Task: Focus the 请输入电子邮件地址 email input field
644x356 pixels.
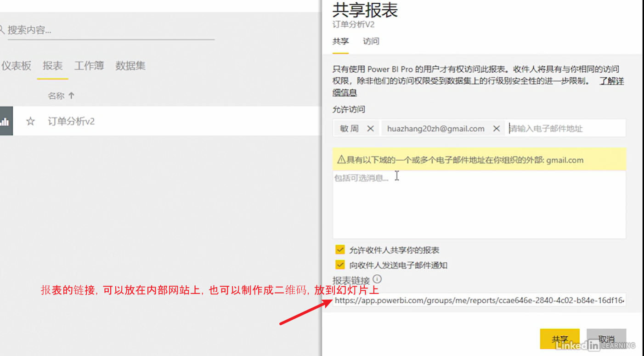Action: tap(566, 129)
